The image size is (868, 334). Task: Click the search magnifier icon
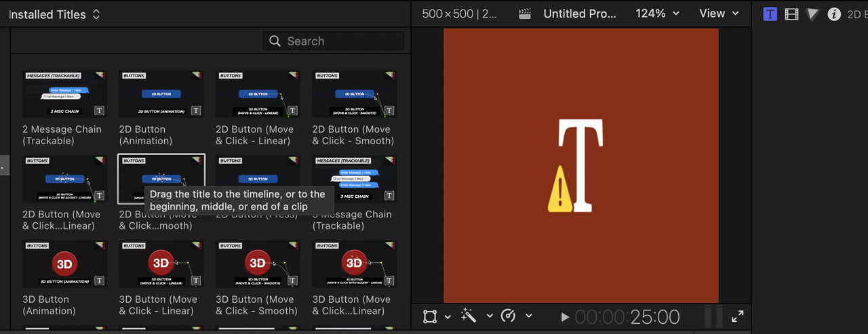point(275,41)
